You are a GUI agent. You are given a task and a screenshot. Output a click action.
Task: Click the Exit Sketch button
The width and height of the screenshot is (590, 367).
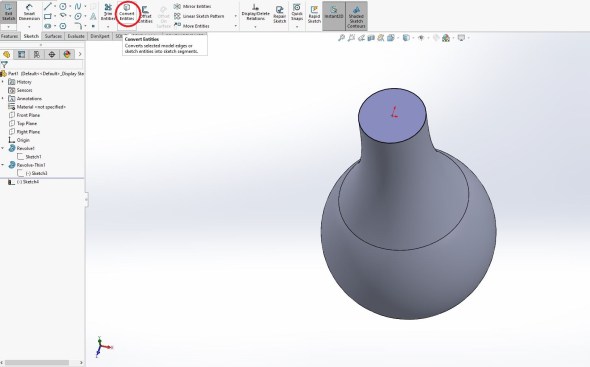(8, 12)
